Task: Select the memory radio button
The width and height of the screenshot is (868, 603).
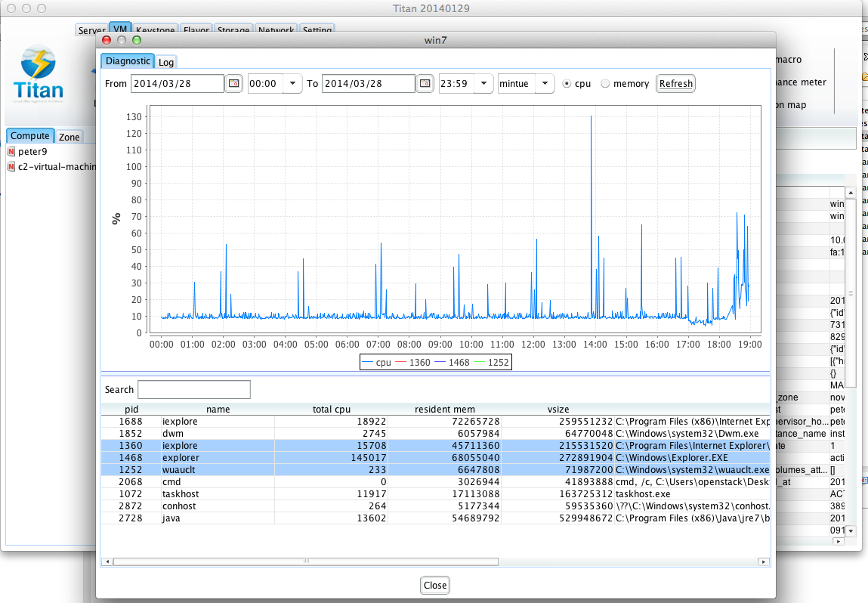Action: pos(605,84)
